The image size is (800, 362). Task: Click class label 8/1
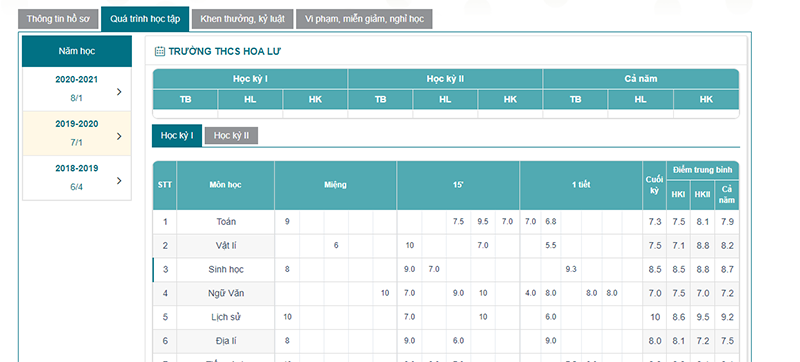click(77, 98)
